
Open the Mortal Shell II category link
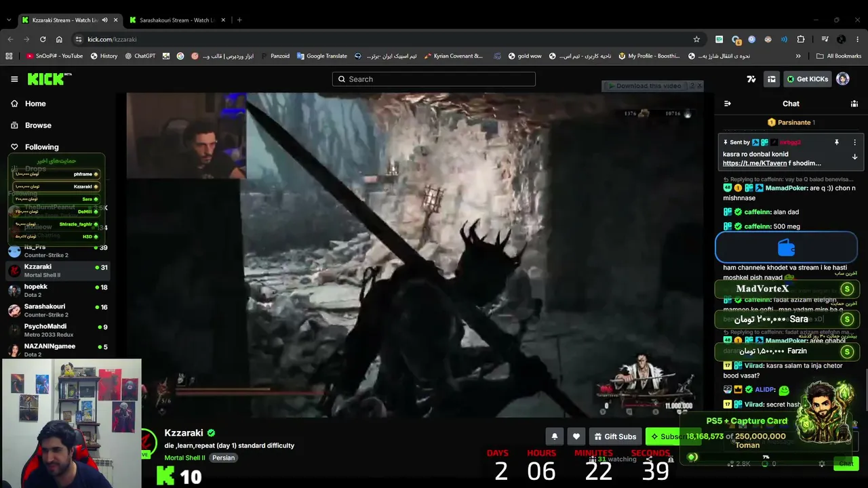[184, 457]
